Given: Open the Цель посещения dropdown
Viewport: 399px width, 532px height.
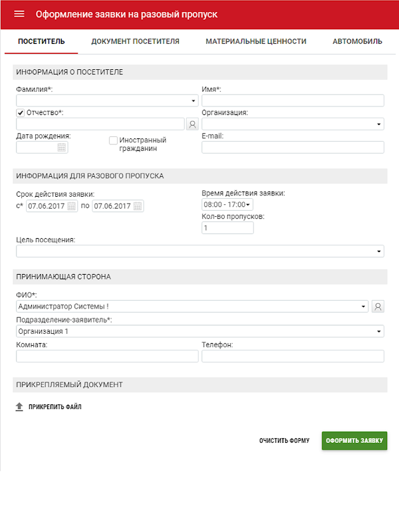Looking at the screenshot, I should pos(379,251).
